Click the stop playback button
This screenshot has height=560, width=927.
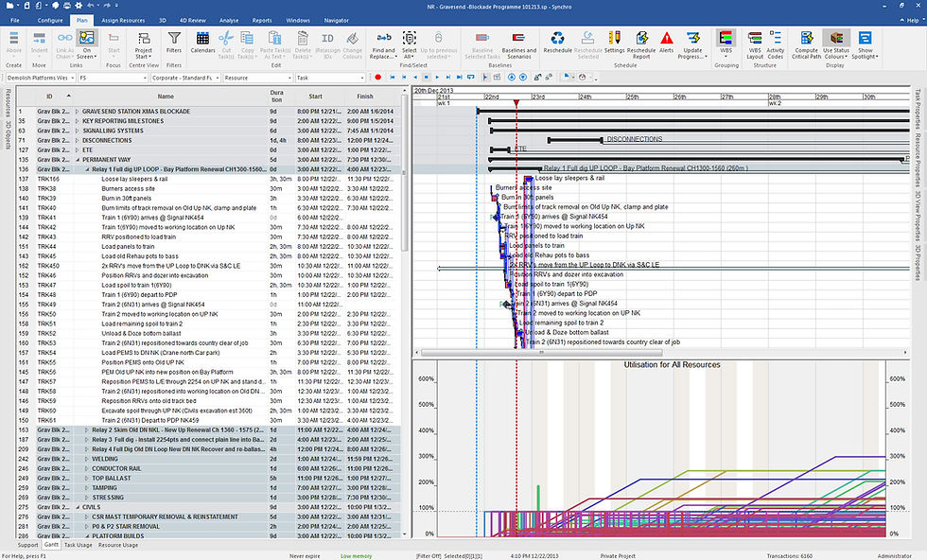tap(427, 78)
